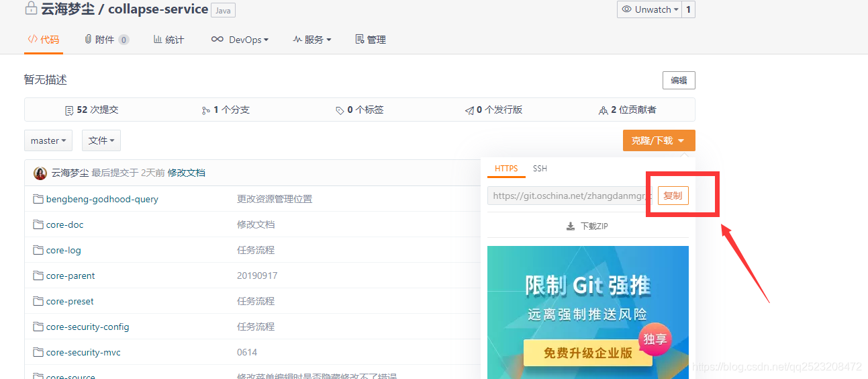
Task: Open the 0 个标签 link
Action: tap(360, 110)
